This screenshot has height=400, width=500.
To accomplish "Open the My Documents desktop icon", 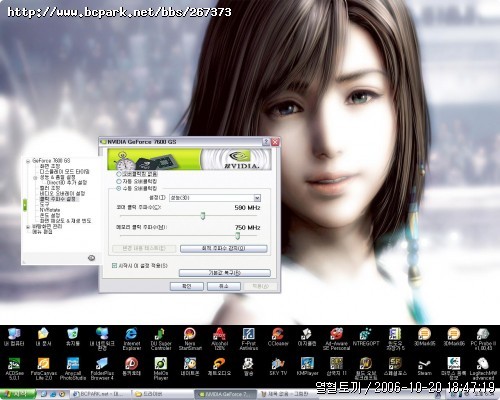I will pyautogui.click(x=43, y=337).
